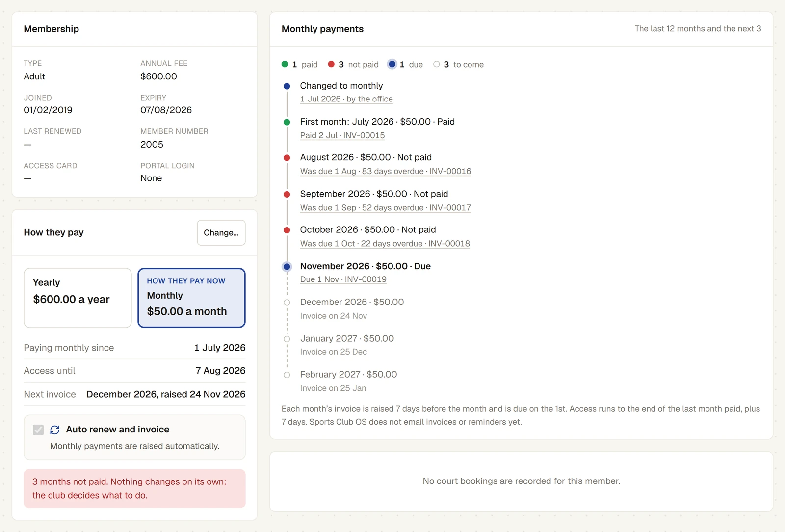
Task: Select the Yearly $600.00 a year option
Action: [78, 298]
